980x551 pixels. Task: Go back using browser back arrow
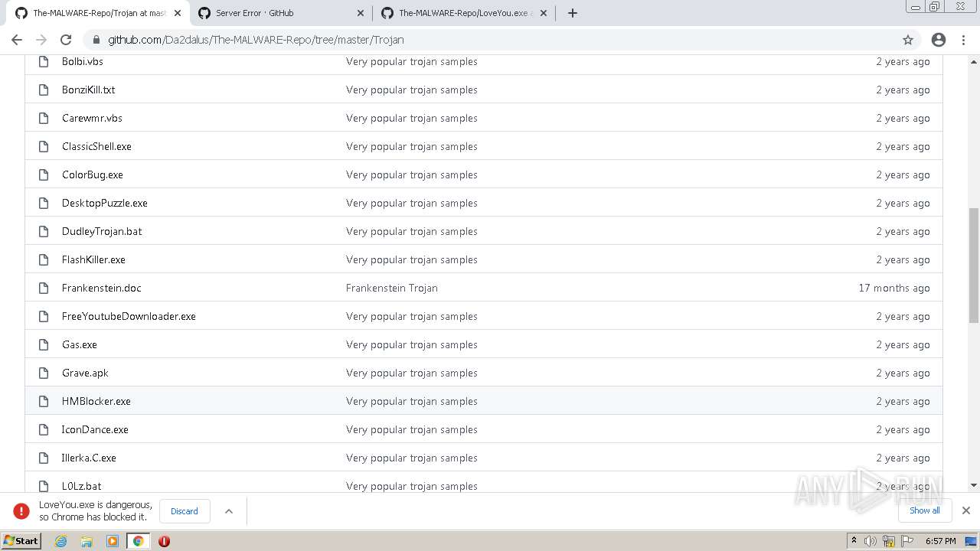[17, 40]
